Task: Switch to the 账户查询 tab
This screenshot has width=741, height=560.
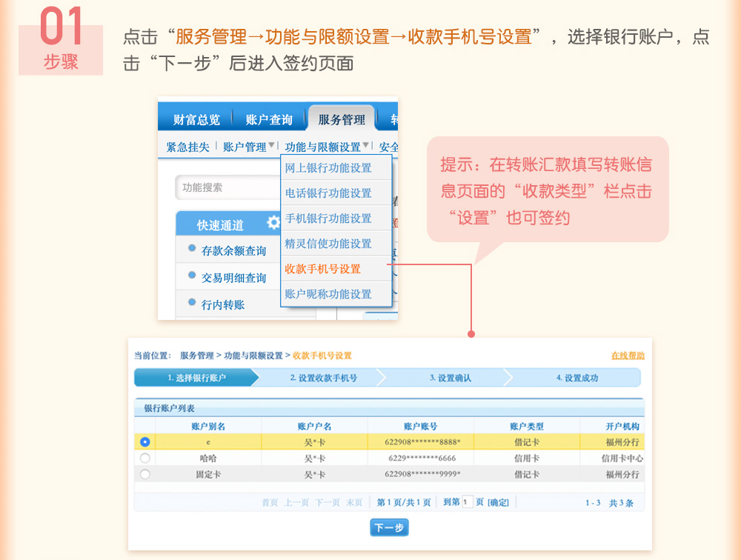Action: pos(269,119)
